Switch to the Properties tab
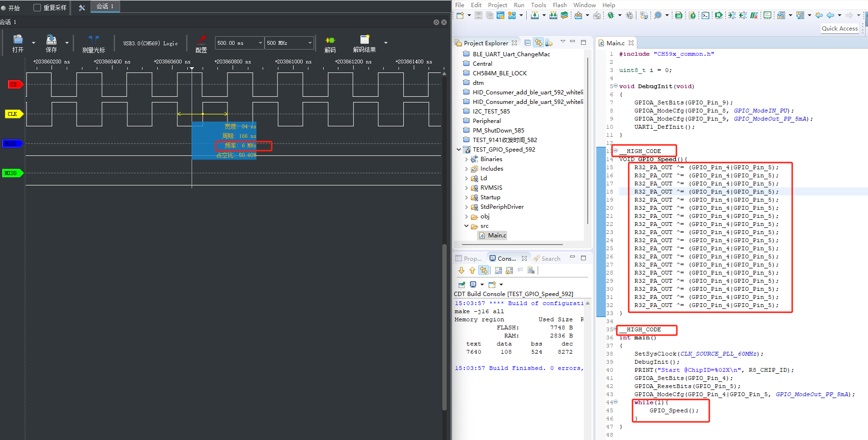Viewport: 868px width, 440px height. tap(468, 258)
